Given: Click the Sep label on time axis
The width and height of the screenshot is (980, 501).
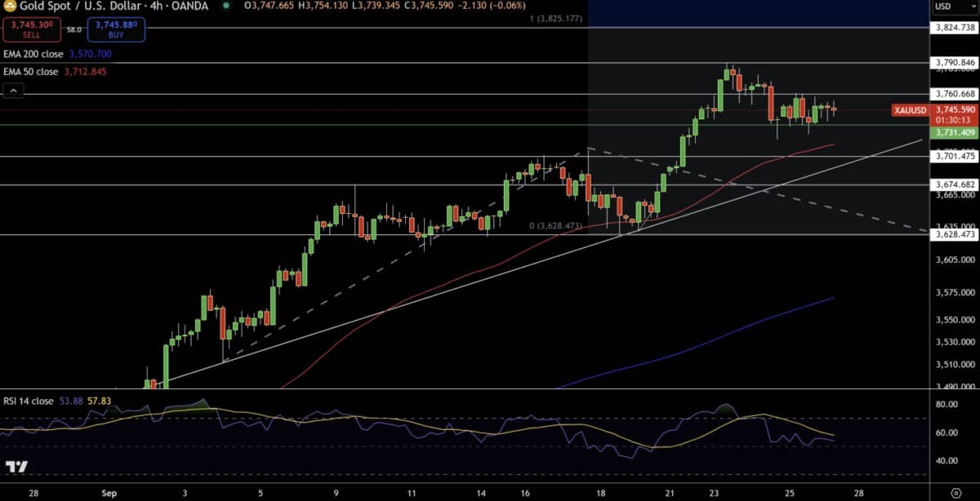Looking at the screenshot, I should point(108,494).
